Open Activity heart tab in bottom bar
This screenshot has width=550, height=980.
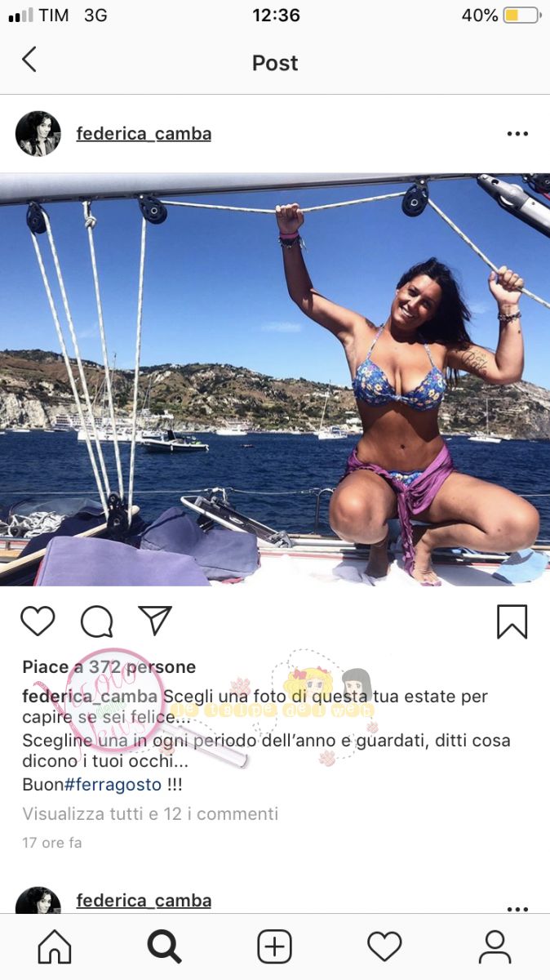click(384, 947)
